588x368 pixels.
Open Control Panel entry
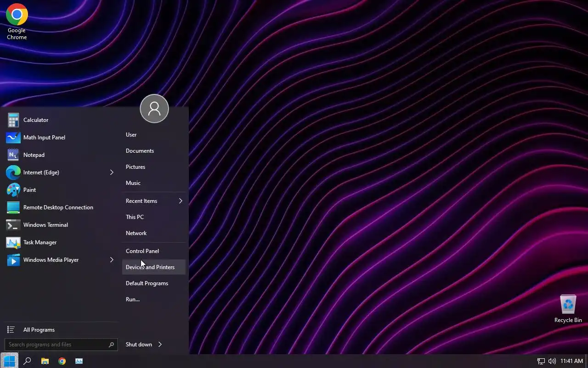tap(154, 251)
